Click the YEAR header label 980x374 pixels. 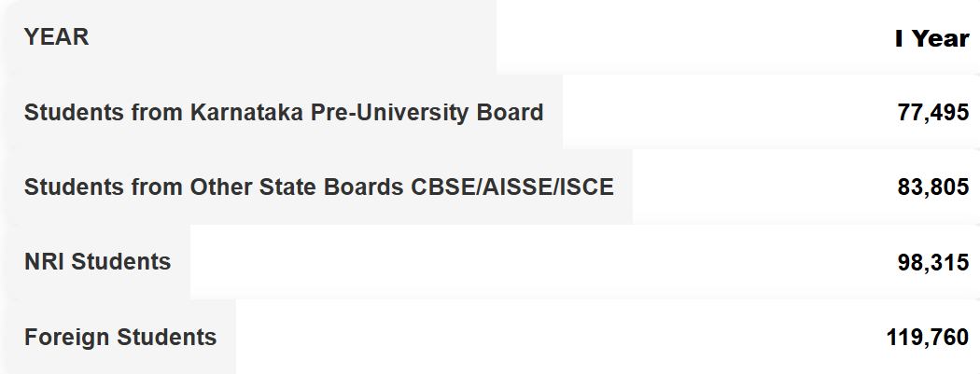click(56, 37)
